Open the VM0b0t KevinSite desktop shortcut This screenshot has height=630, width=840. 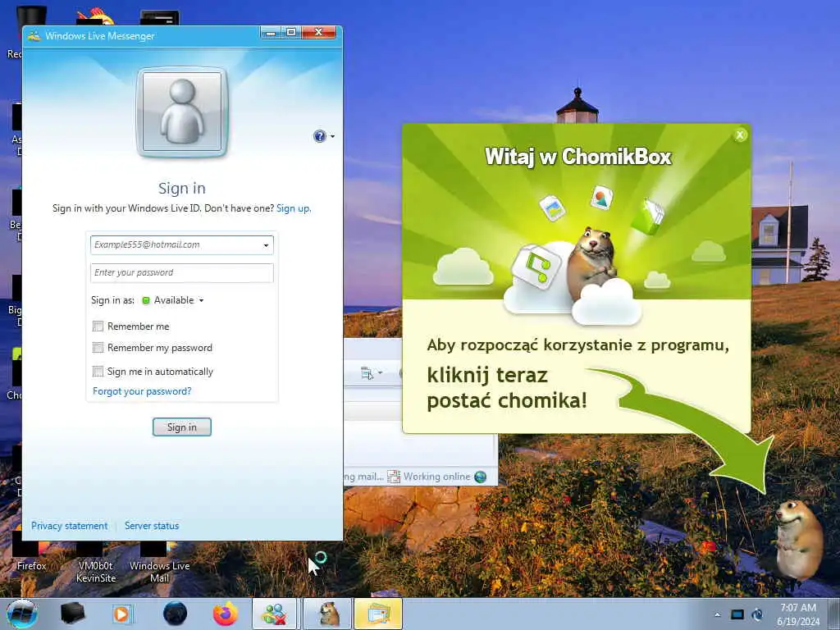coord(95,563)
